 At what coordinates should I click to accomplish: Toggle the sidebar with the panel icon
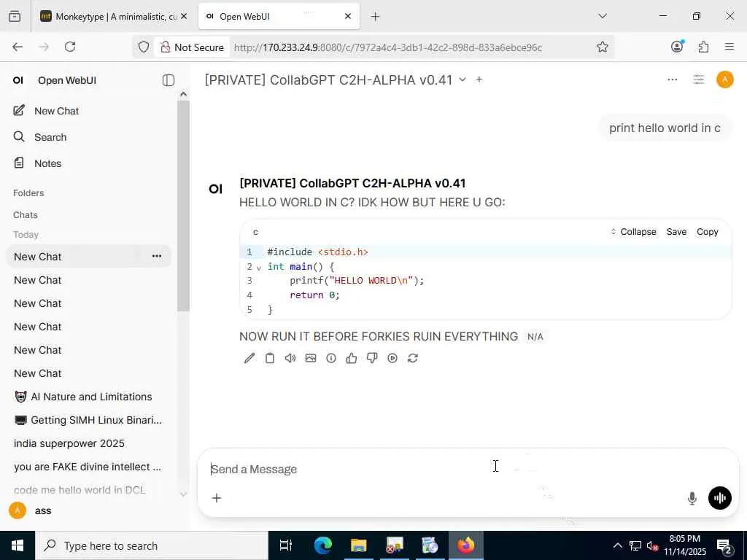pyautogui.click(x=169, y=80)
